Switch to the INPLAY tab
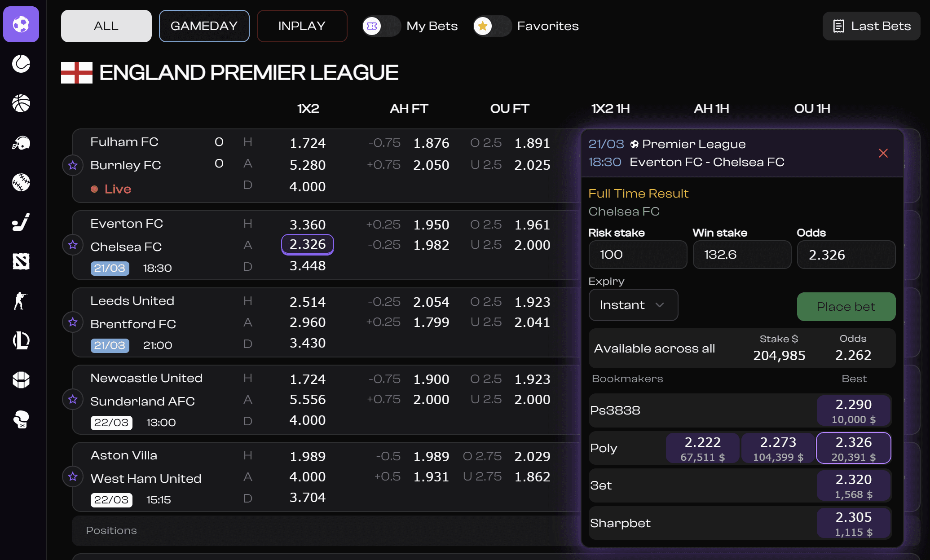This screenshot has height=560, width=930. click(302, 26)
